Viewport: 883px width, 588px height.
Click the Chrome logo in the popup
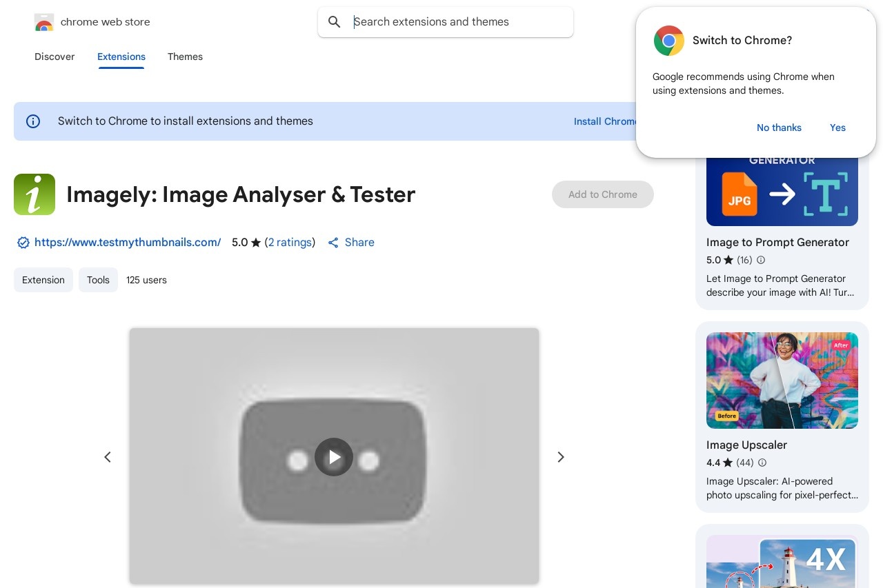669,41
